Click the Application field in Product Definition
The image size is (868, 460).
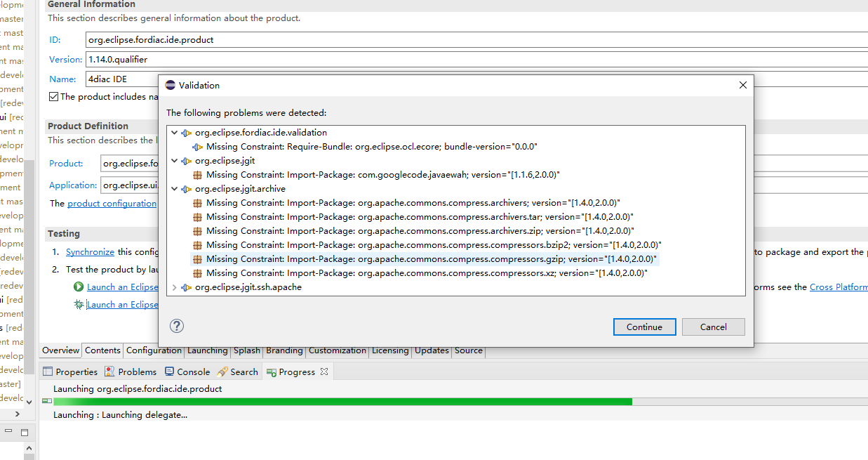point(130,185)
